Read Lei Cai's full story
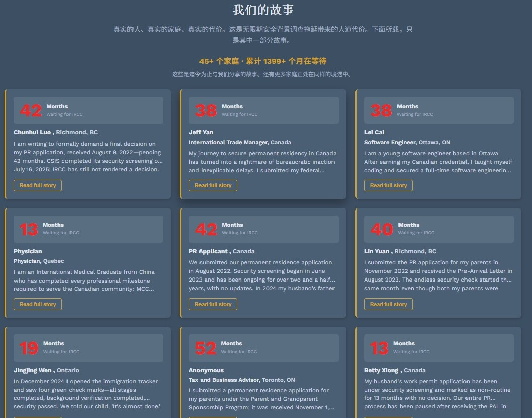Viewport: 532px width, 418px height. pyautogui.click(x=388, y=185)
